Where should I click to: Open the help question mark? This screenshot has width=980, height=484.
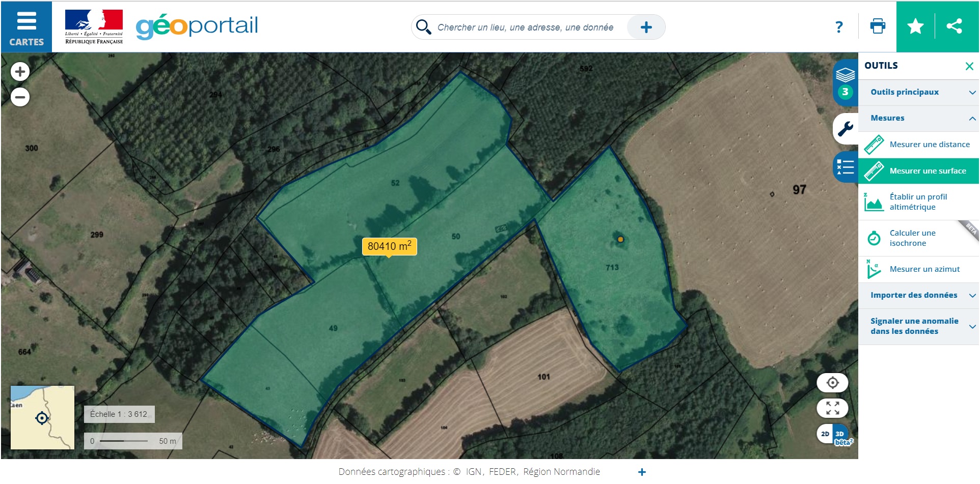[x=839, y=27]
